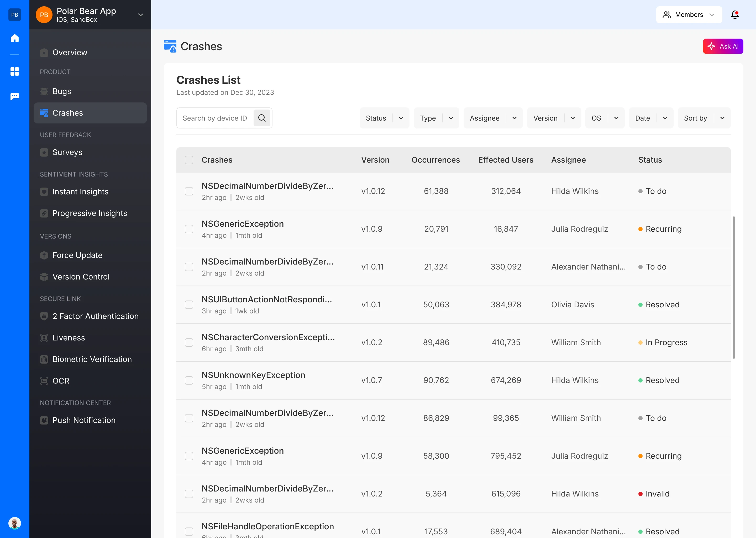Toggle the select-all crashes header checkbox
The height and width of the screenshot is (538, 756).
tap(189, 160)
